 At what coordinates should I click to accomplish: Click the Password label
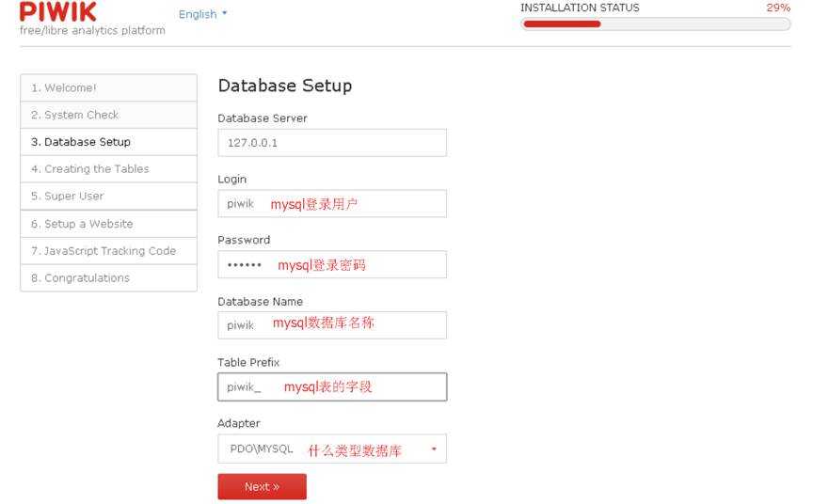pos(244,241)
